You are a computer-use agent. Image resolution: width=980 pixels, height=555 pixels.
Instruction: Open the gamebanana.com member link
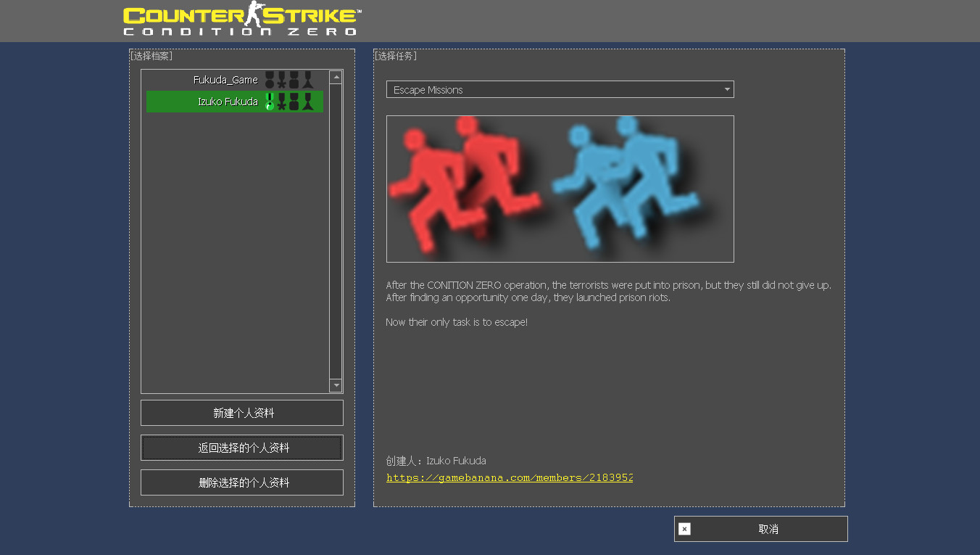510,477
